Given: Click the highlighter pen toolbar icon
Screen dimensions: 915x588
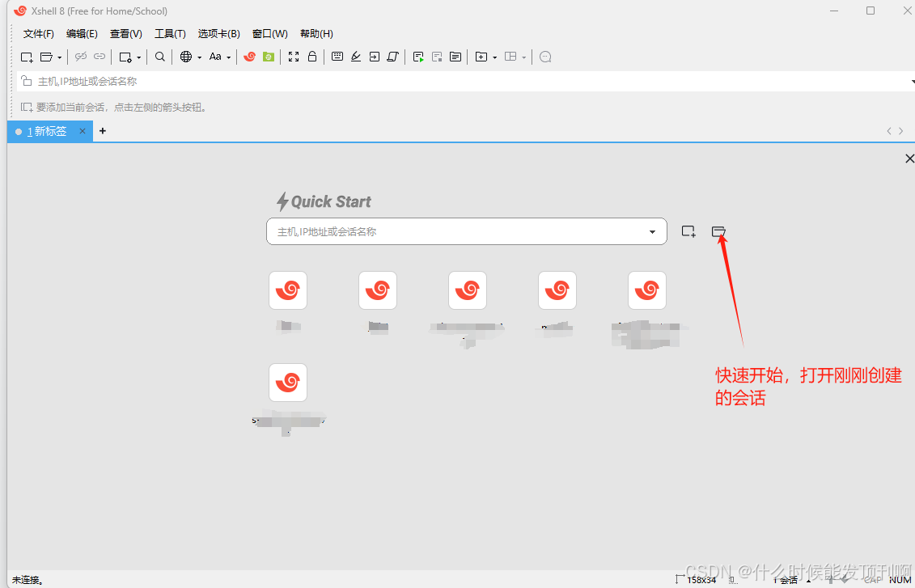Looking at the screenshot, I should point(356,57).
